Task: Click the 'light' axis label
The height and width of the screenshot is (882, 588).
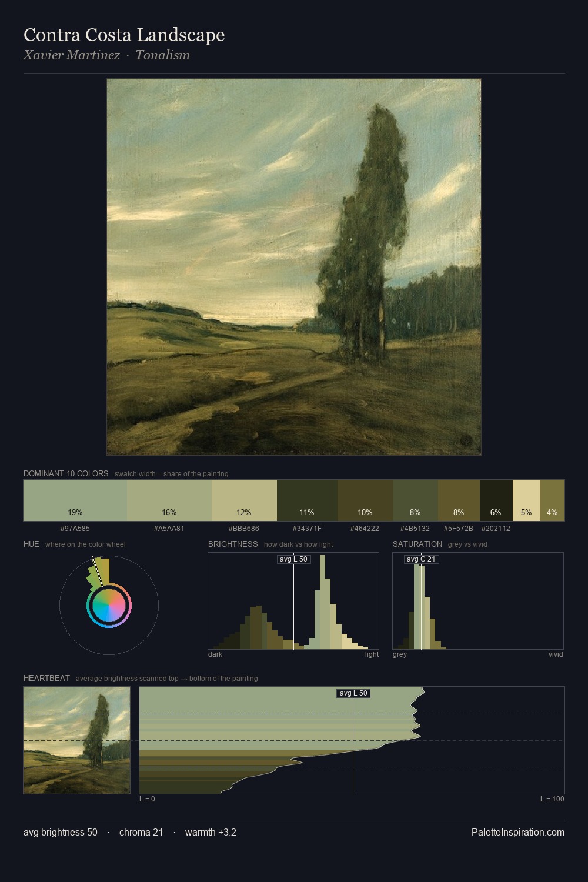Action: tap(372, 654)
